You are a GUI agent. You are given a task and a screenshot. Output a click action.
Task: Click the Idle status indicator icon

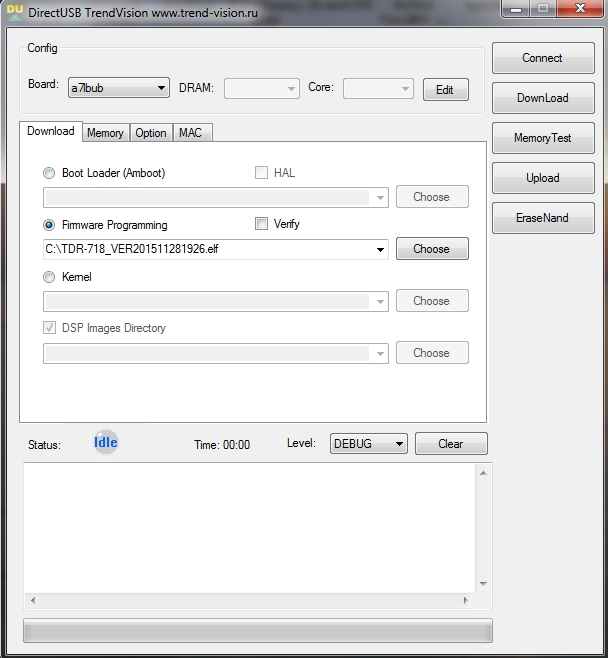click(x=105, y=443)
